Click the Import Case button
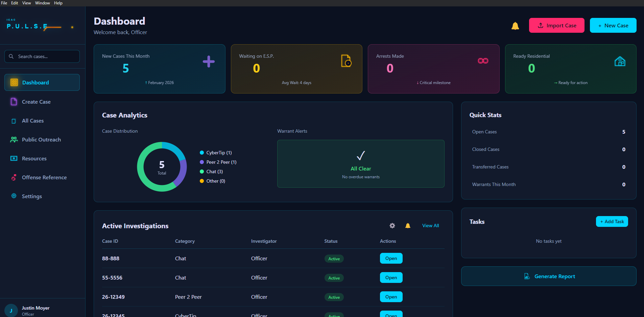The height and width of the screenshot is (317, 644). (x=556, y=25)
